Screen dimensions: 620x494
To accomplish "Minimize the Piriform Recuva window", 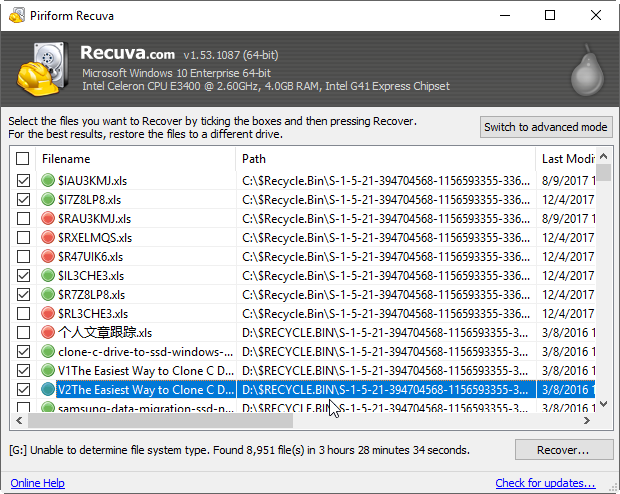I will pyautogui.click(x=505, y=15).
